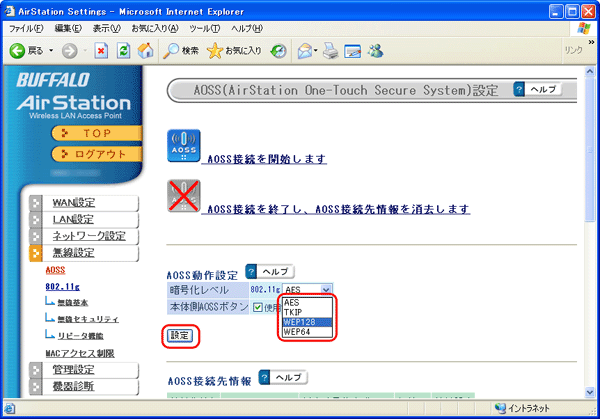The image size is (600, 419).
Task: Click the ログアウト sidebar button
Action: tap(96, 154)
